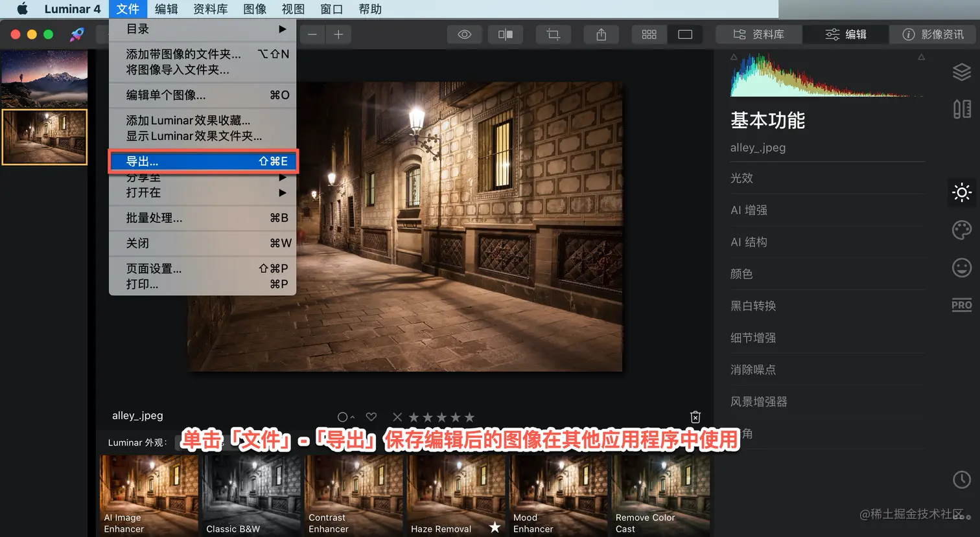Switch to gallery grid view
The height and width of the screenshot is (537, 980).
coord(649,34)
